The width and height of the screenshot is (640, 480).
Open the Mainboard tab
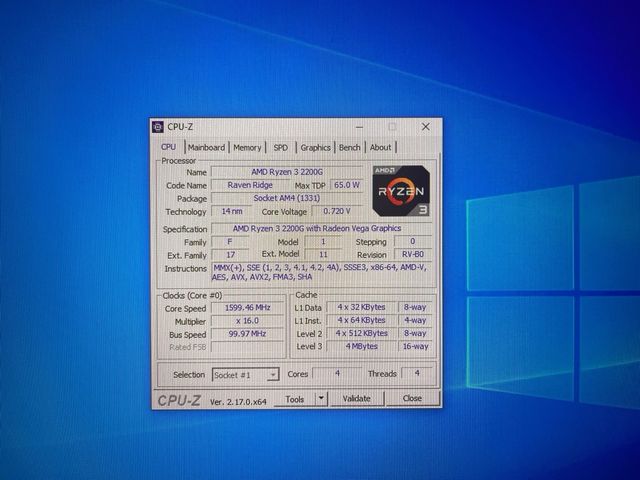tap(207, 147)
